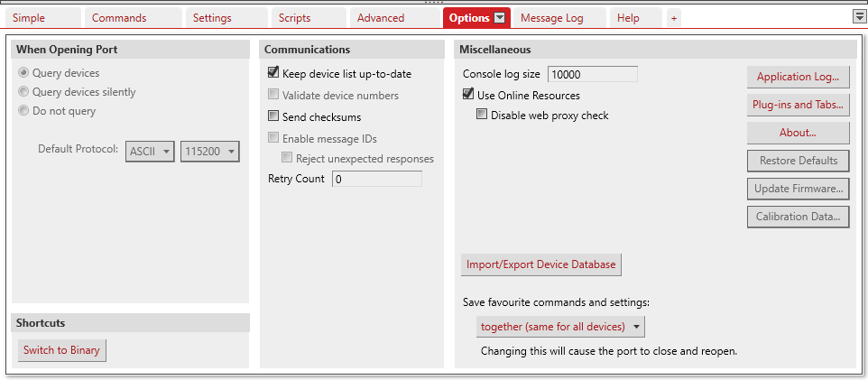The width and height of the screenshot is (868, 380).
Task: Select the Do not query option
Action: [23, 111]
